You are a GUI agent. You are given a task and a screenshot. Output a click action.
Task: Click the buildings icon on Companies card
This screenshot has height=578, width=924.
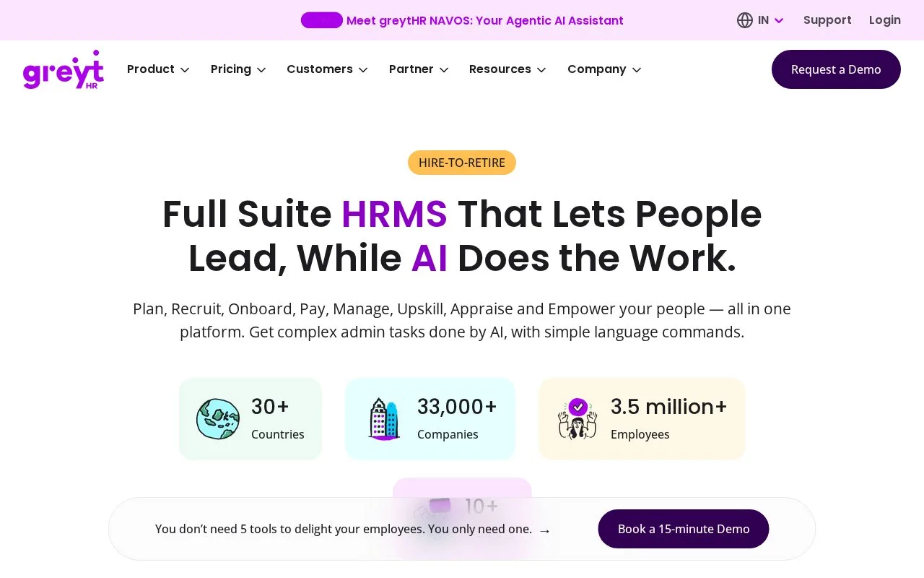click(384, 419)
